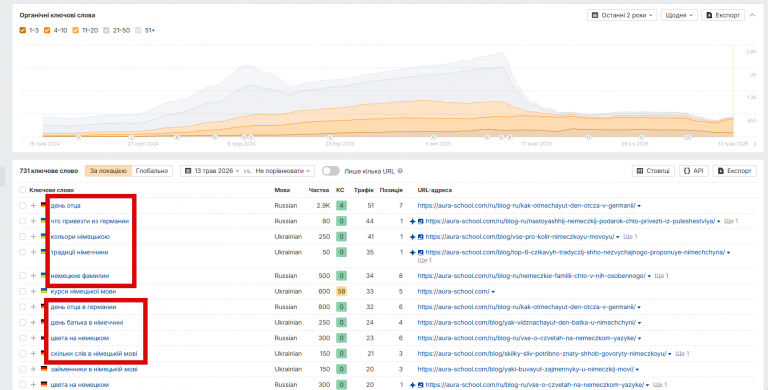This screenshot has height=390, width=768.
Task: Toggle the 4–10 positions legend checkbox
Action: coord(47,30)
